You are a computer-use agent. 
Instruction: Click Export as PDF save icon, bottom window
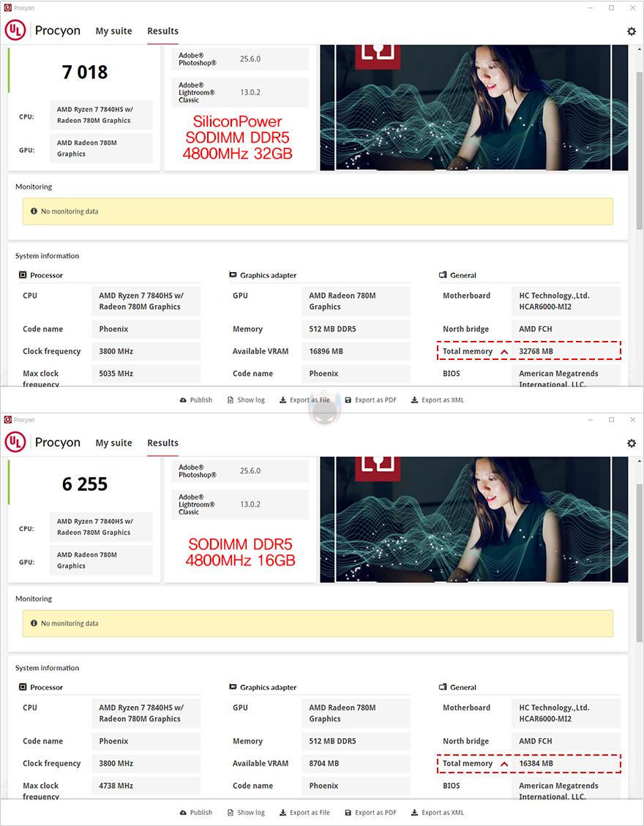coord(348,813)
